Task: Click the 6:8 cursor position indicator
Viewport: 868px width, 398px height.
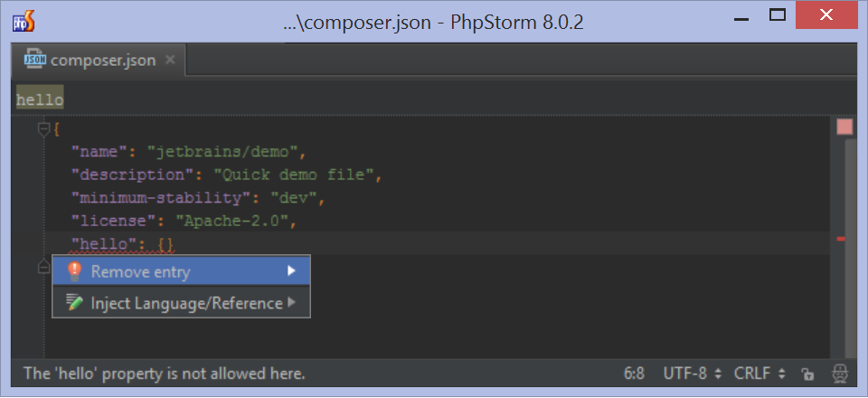Action: point(634,374)
